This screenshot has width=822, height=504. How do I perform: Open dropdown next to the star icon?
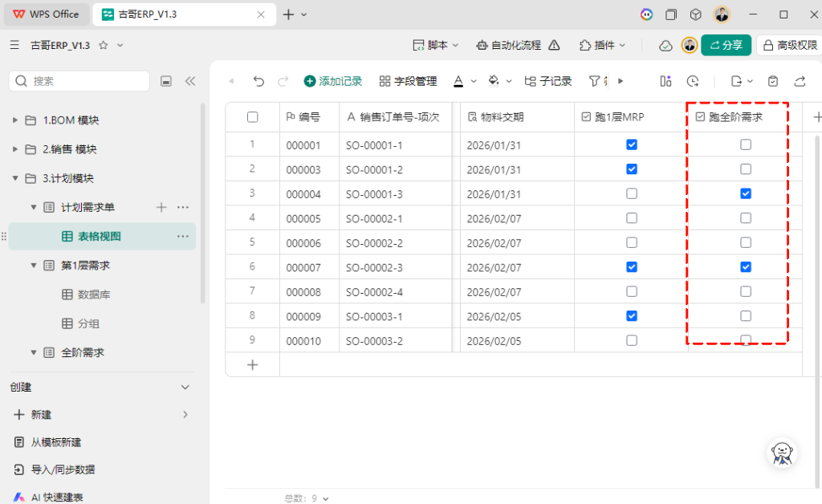(x=120, y=45)
